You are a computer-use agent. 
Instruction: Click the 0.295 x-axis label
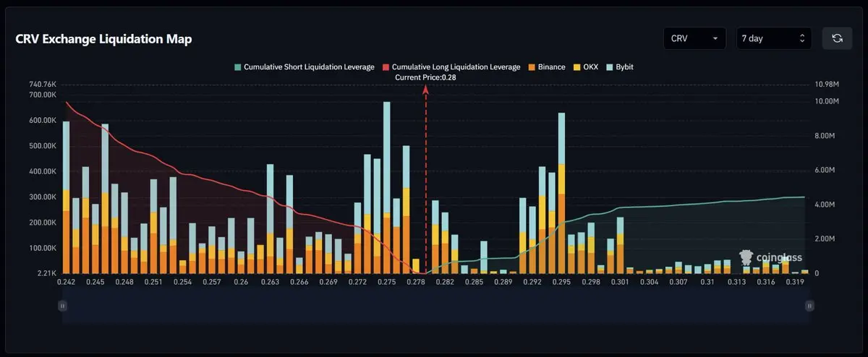561,282
